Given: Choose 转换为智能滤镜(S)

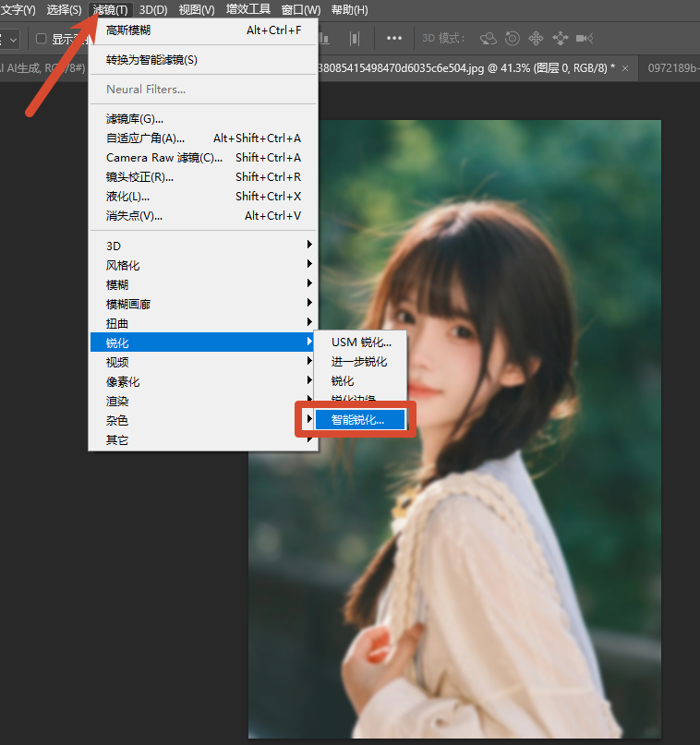Looking at the screenshot, I should pos(203,60).
